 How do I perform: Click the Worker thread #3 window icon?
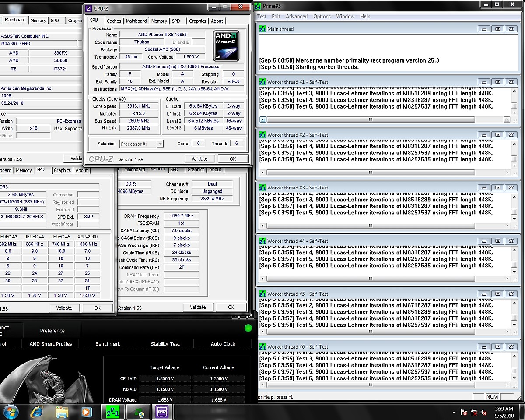262,188
